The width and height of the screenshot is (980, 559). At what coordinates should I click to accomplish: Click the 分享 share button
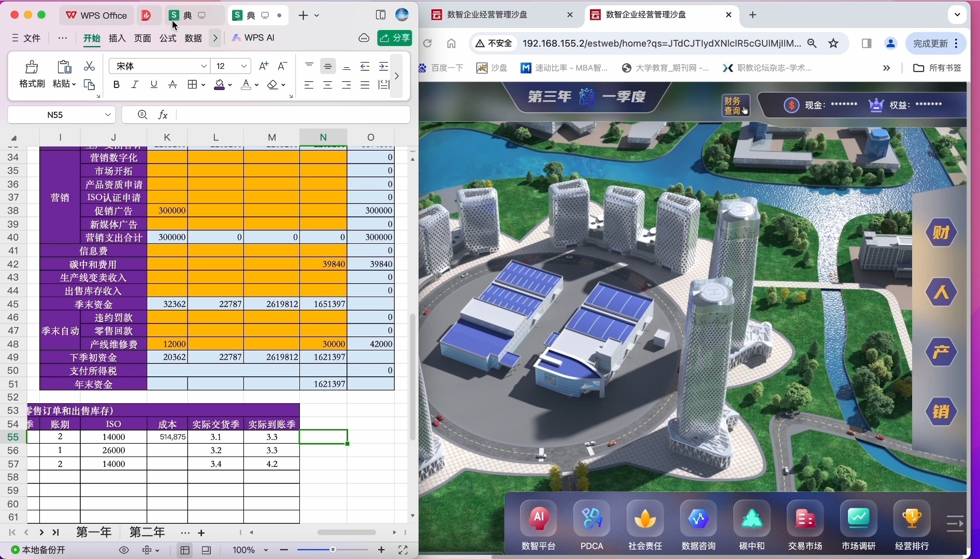pos(395,38)
